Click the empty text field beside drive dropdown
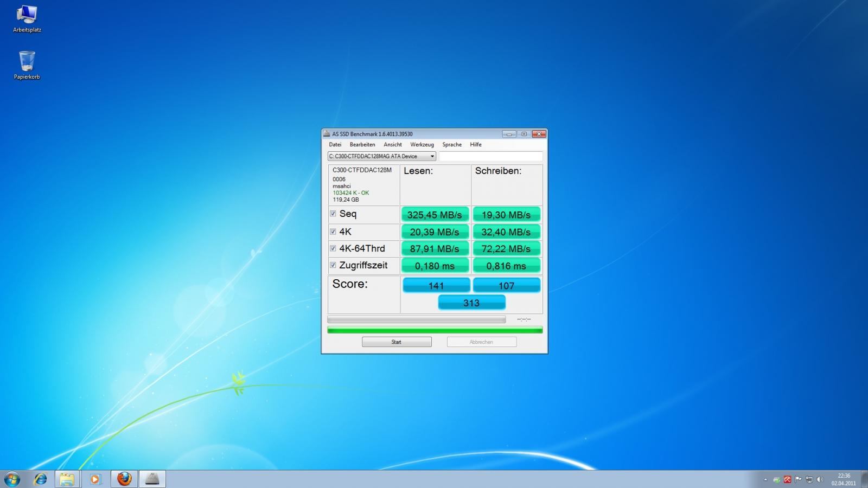868x488 pixels. 490,156
